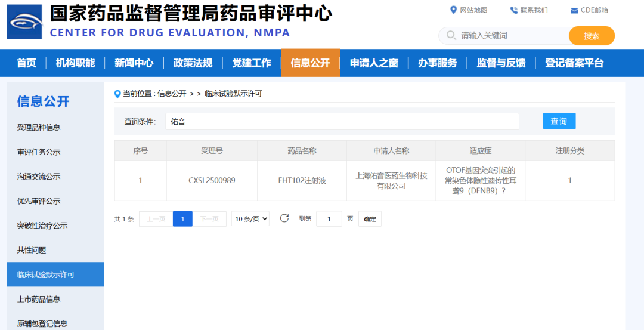Click the site map location pin icon
Viewport: 644px width, 330px height.
pos(453,10)
